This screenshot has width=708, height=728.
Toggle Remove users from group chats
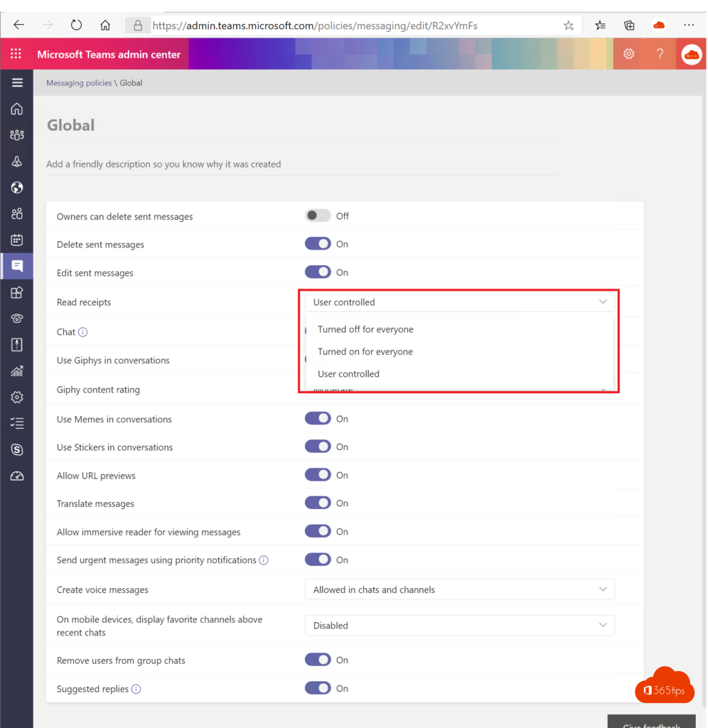[x=318, y=660]
